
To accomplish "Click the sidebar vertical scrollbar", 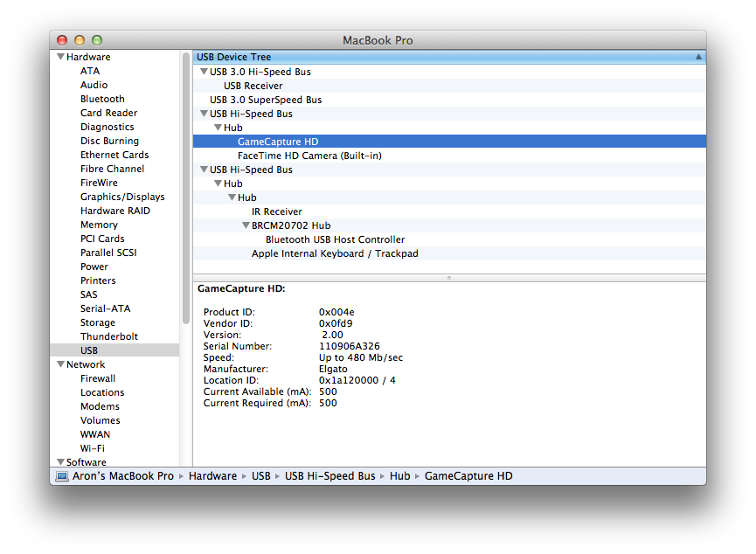I will click(186, 188).
